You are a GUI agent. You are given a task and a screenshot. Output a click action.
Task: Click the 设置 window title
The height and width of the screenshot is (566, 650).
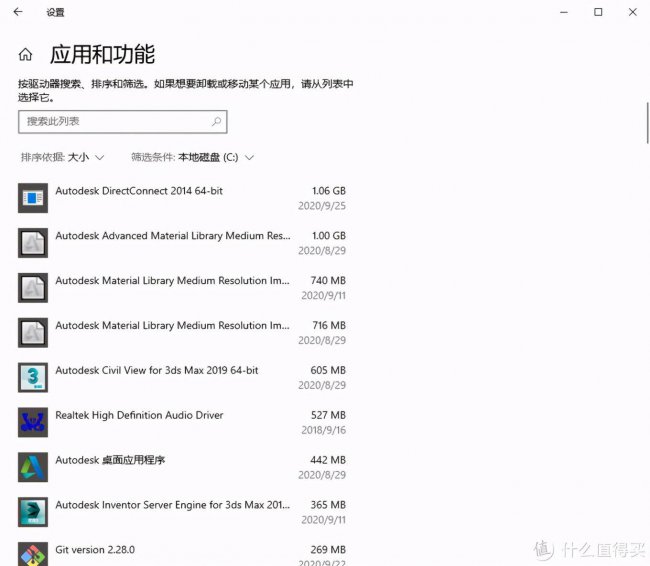tap(55, 12)
